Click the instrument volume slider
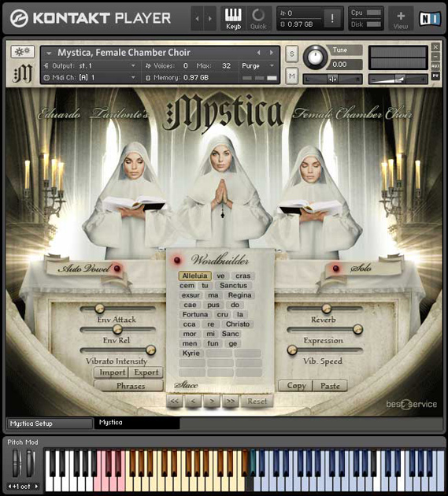 pos(398,80)
